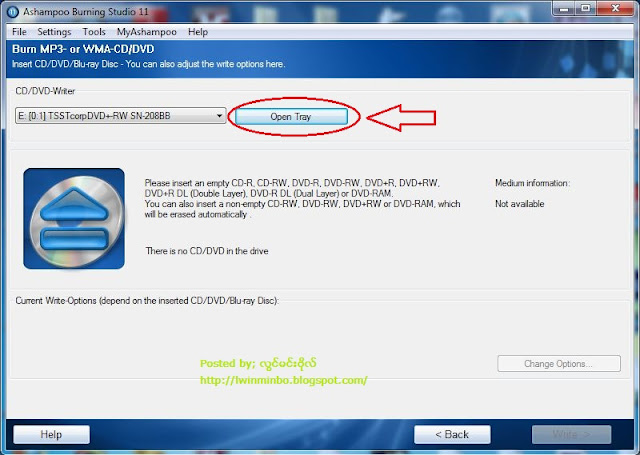The height and width of the screenshot is (455, 640).
Task: Click the 'Insert CD/DVD/Blu-ray Disc' subtitle text
Action: pos(149,64)
